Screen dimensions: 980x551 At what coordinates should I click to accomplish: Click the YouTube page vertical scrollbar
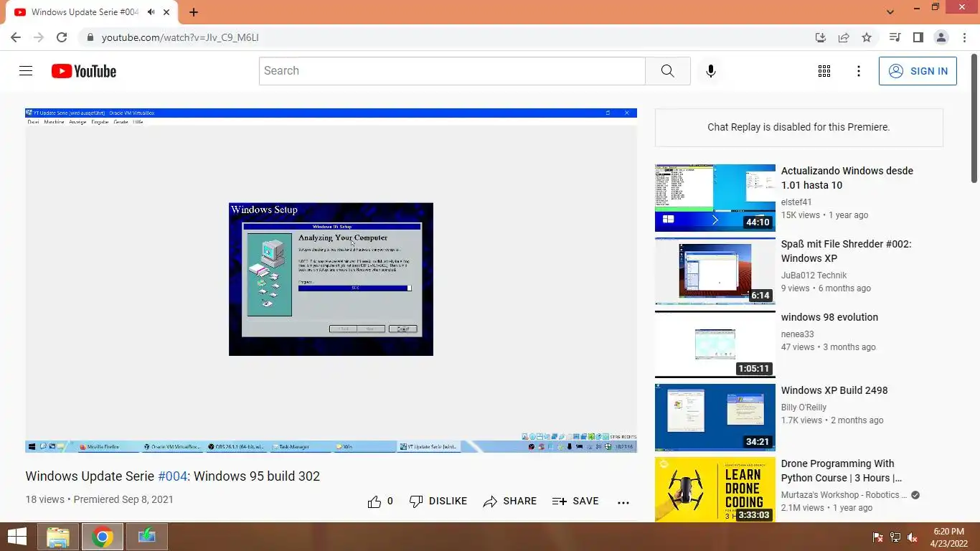tap(974, 118)
